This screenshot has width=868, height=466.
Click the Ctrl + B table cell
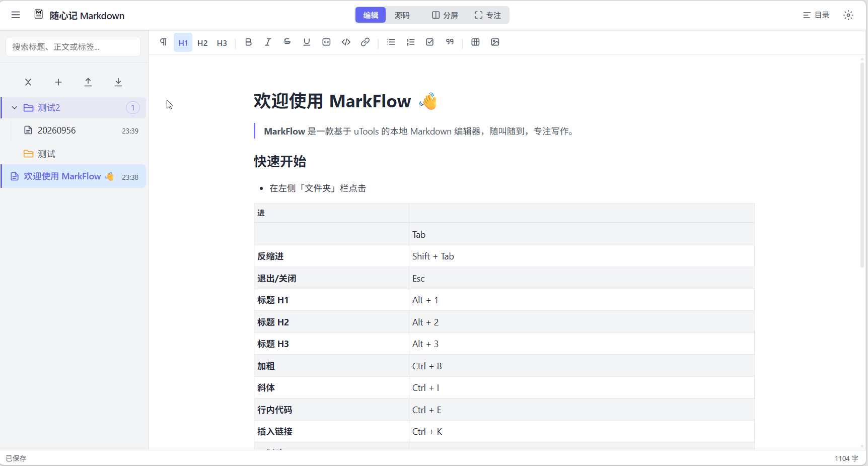point(582,366)
